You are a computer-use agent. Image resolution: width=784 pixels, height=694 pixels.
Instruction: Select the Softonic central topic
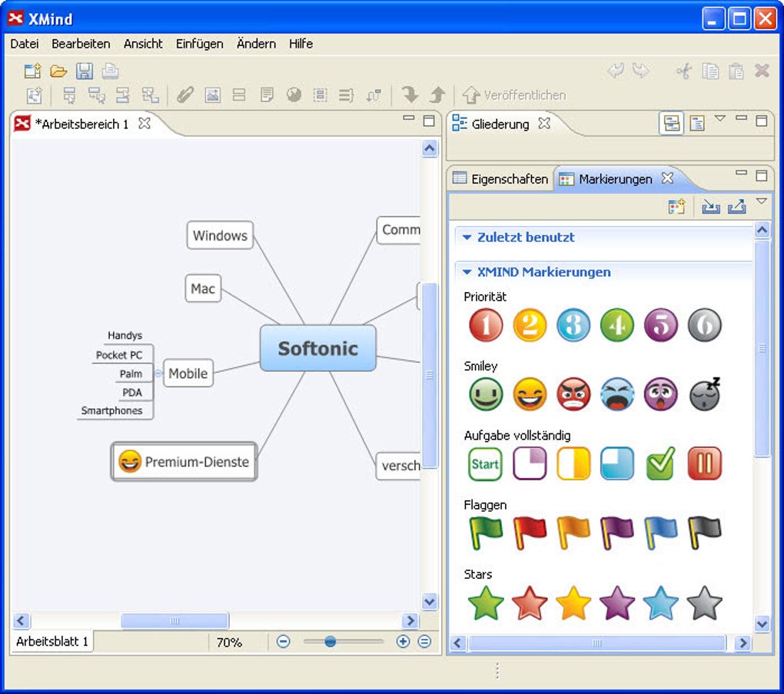click(x=318, y=348)
